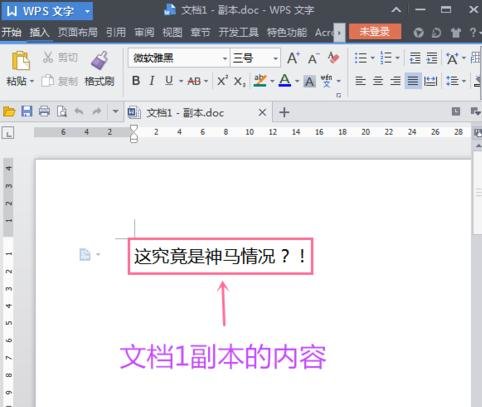Viewport: 482px width, 407px height.
Task: Click the Clear formatting eraser icon
Action: [333, 58]
